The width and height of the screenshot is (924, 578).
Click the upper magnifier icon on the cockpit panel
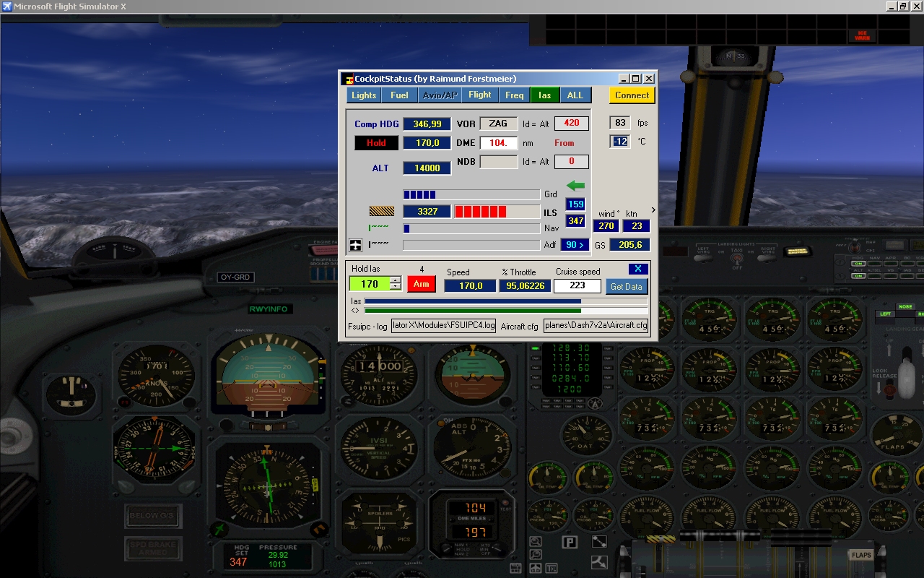(x=535, y=541)
